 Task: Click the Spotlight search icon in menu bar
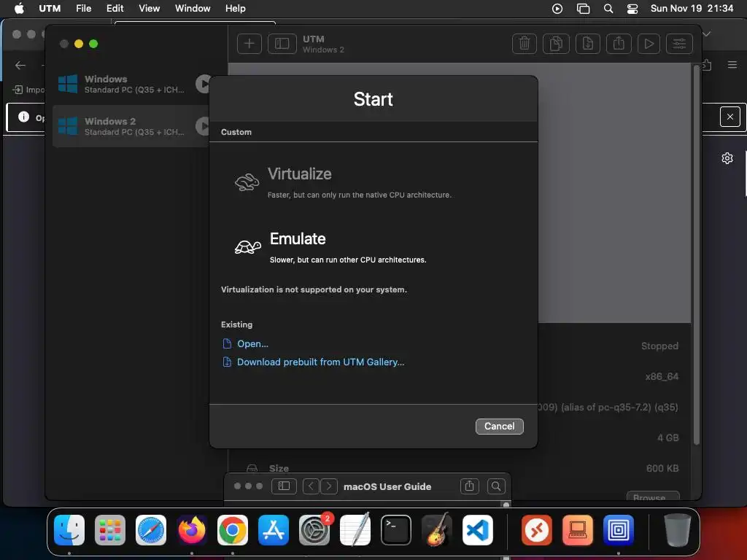click(x=608, y=9)
